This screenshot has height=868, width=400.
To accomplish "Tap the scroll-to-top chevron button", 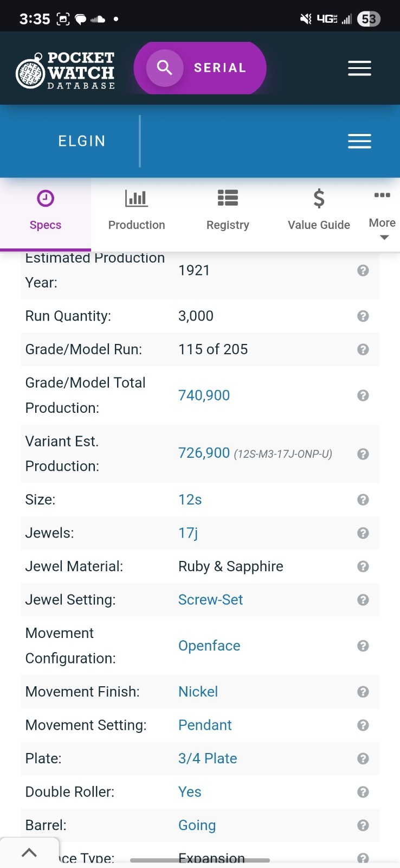I will click(29, 852).
